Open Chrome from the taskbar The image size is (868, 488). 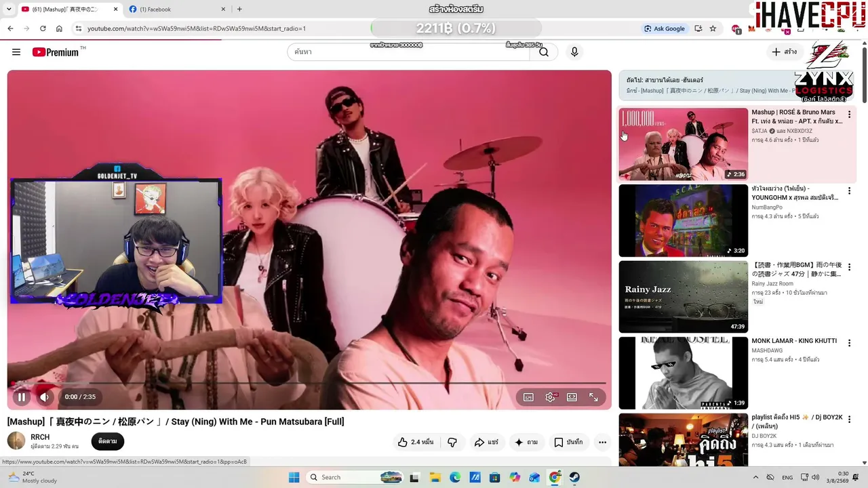tap(555, 477)
